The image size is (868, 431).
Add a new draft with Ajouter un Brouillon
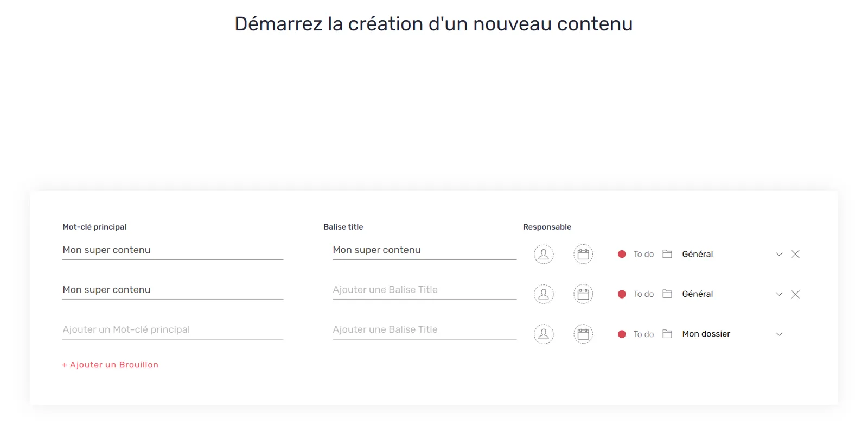tap(110, 365)
